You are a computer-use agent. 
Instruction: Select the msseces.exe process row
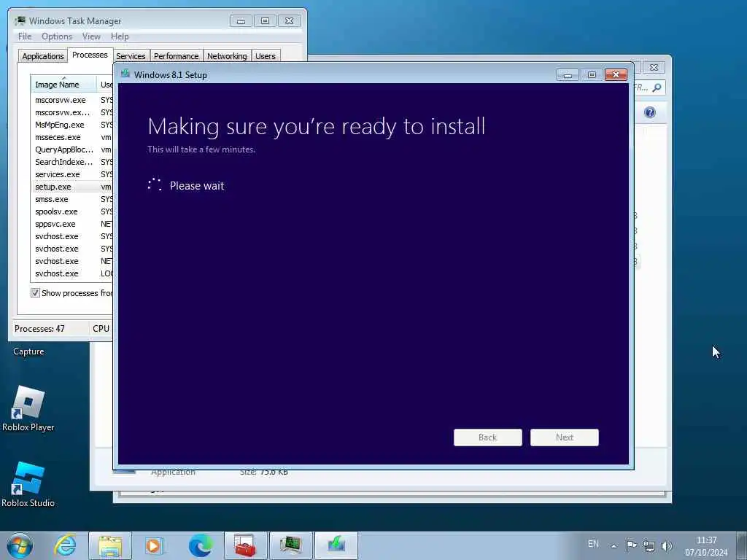click(x=71, y=137)
